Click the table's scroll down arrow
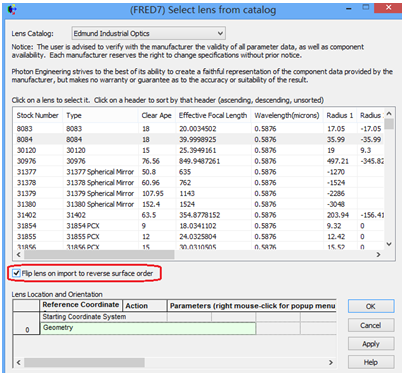Viewport: 407px width, 377px height. [x=389, y=244]
